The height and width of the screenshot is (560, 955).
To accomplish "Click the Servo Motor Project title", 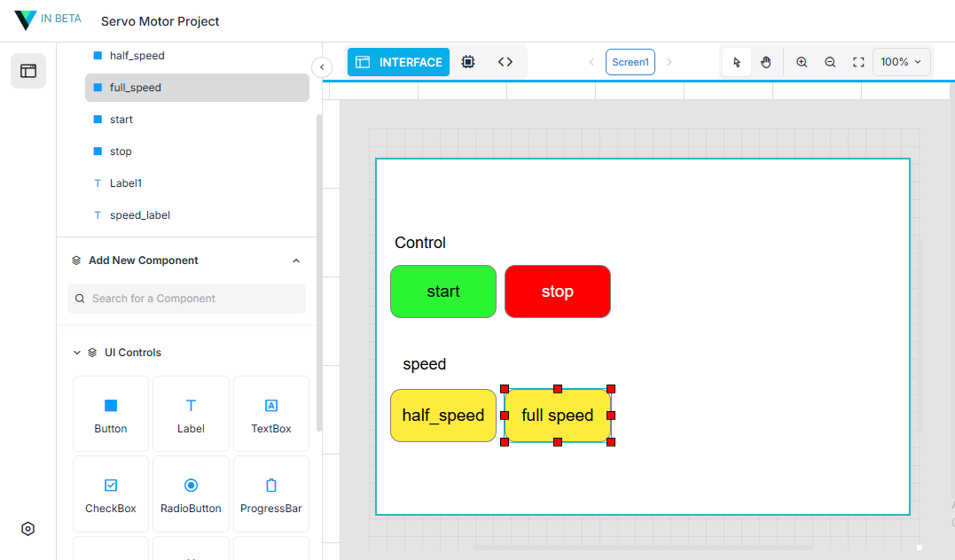I will 160,21.
